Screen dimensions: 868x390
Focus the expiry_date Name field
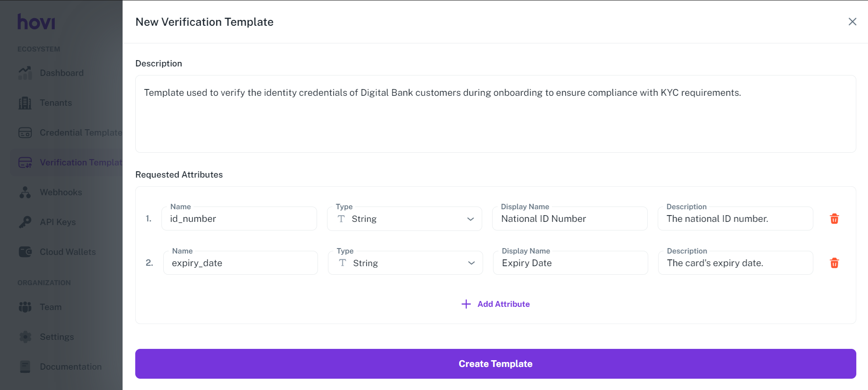(240, 263)
